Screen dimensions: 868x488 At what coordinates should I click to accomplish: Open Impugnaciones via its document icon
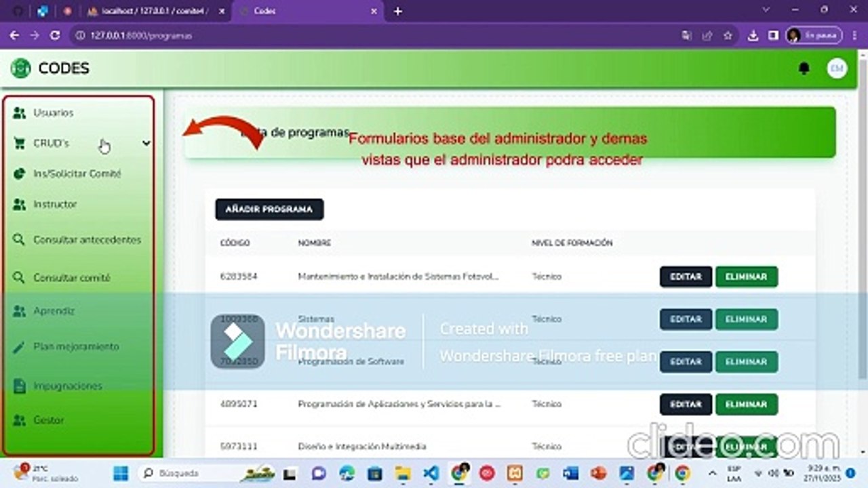[19, 386]
